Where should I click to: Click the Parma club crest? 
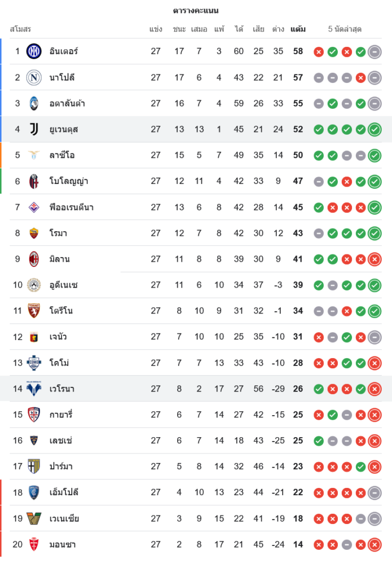tap(34, 466)
